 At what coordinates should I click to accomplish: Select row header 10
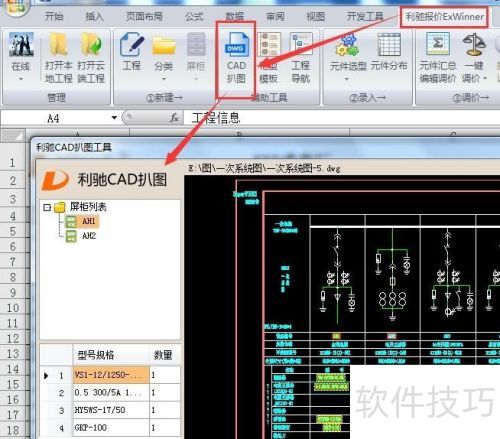[x=13, y=308]
